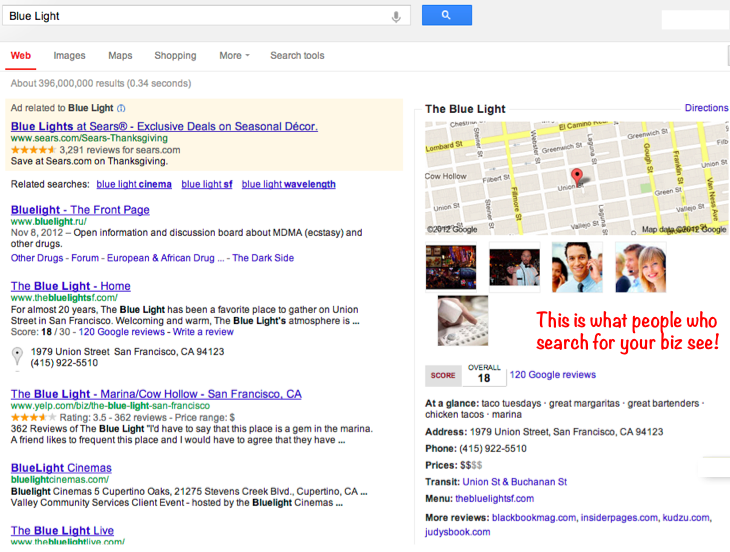
Task: Open the headset couple photo thumbnail
Action: (641, 267)
